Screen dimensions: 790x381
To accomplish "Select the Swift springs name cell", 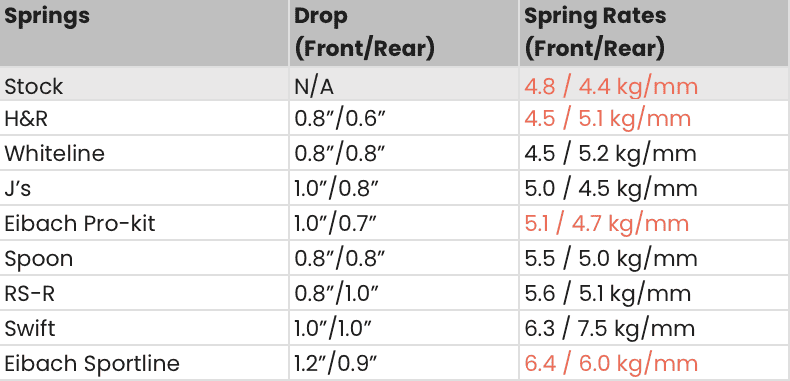I will click(x=144, y=328).
